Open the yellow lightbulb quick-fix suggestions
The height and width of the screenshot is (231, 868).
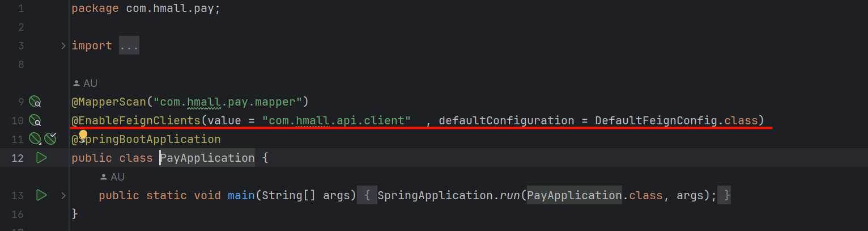coord(83,135)
